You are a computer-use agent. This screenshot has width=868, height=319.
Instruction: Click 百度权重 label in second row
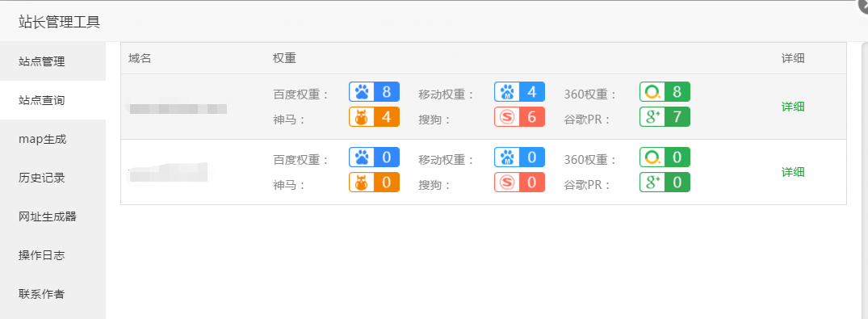click(301, 160)
